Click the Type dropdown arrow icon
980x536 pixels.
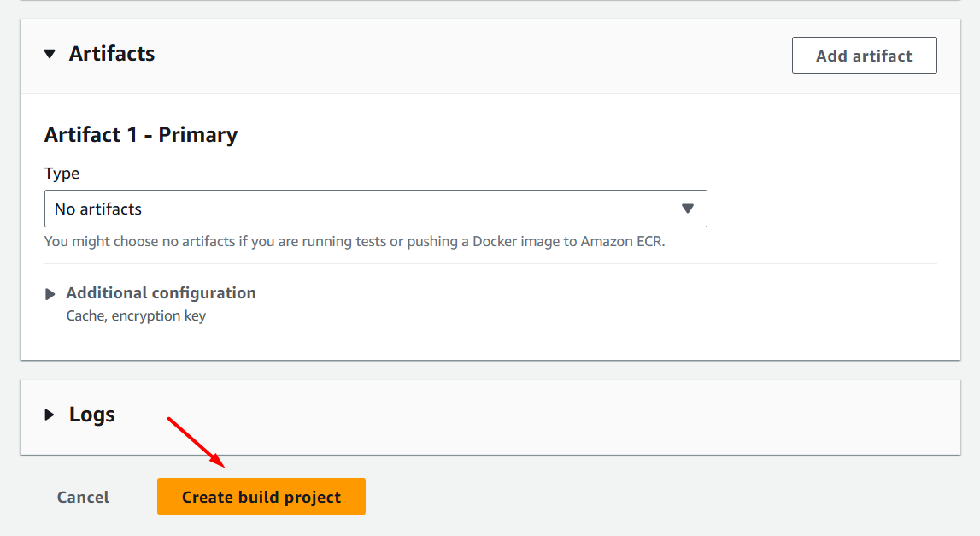[688, 209]
